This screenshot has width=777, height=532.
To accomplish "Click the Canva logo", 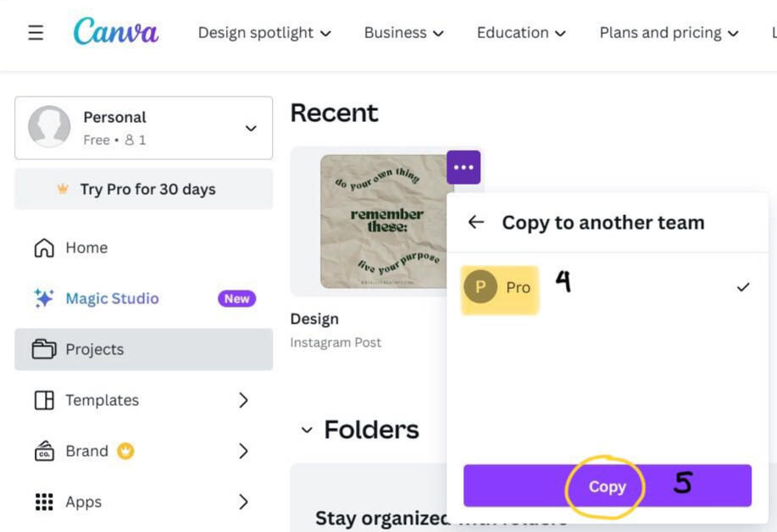I will [x=115, y=32].
